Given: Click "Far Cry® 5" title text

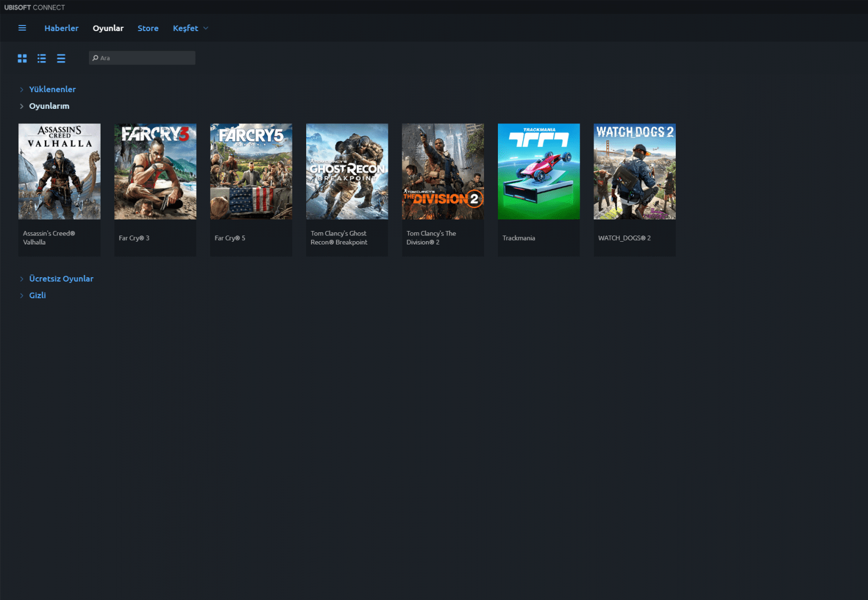Looking at the screenshot, I should 230,238.
